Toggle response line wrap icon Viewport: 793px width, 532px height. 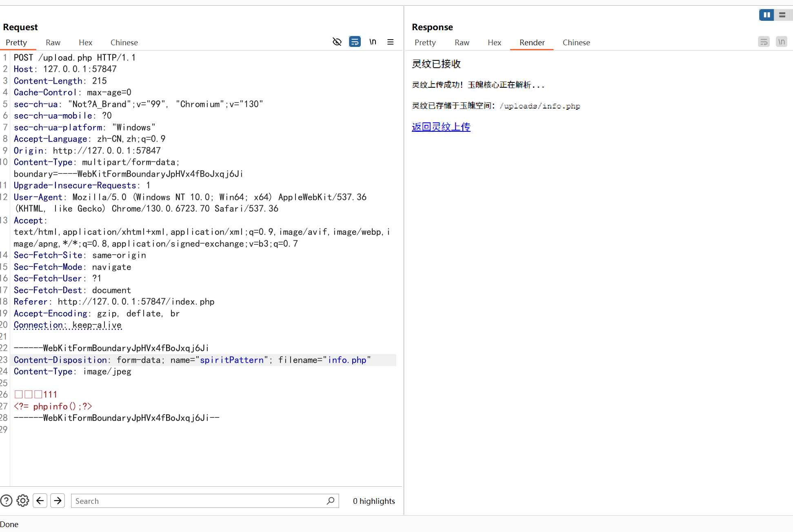coord(764,42)
